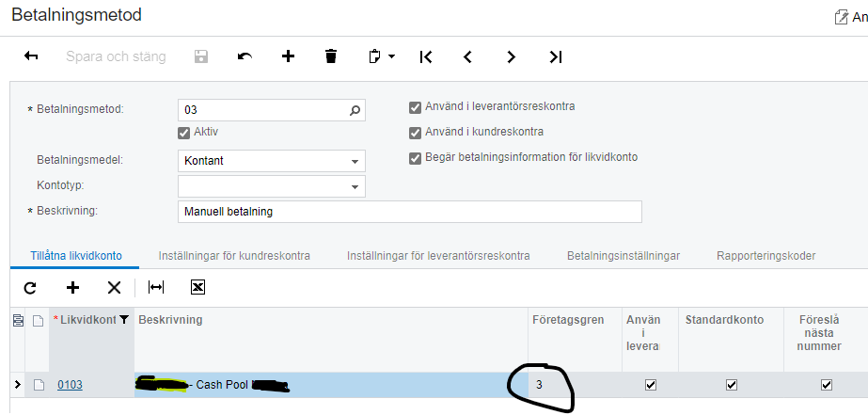868x415 pixels.
Task: Go to the next record
Action: tap(511, 56)
